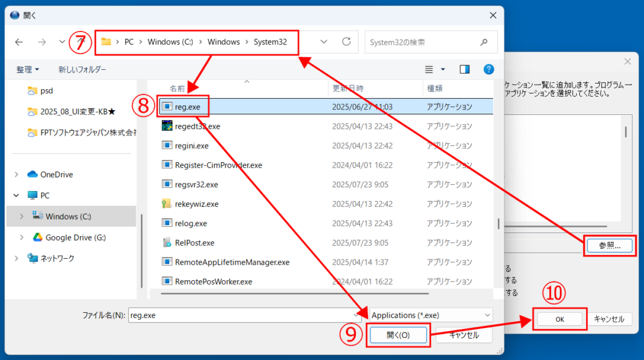Select the rekeywiz.exe key icon file
644x360 pixels.
pos(167,204)
